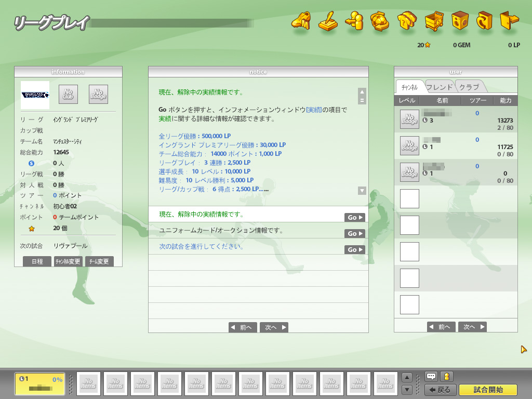Click next opponent リヴァプール text

[x=70, y=246]
